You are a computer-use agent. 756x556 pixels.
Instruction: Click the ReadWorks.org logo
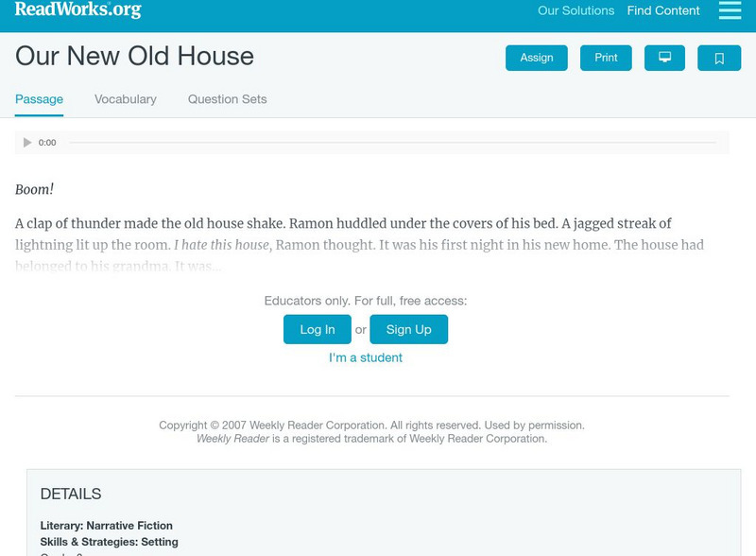click(x=76, y=10)
